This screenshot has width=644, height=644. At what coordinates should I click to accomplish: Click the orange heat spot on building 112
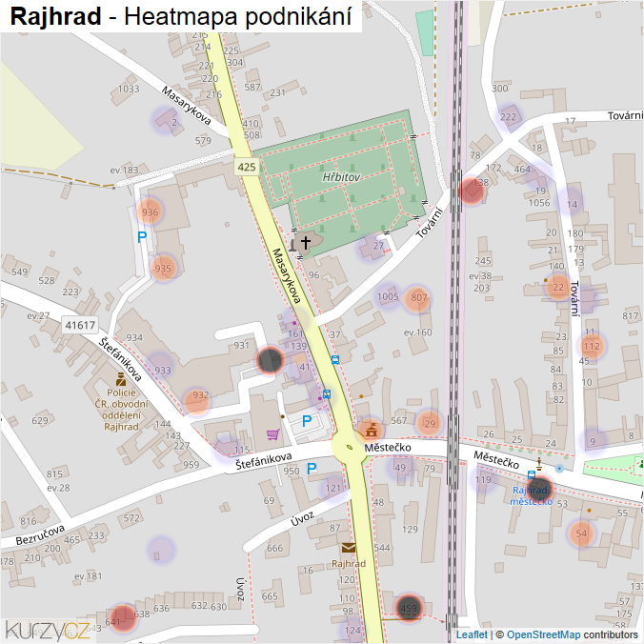tap(592, 346)
